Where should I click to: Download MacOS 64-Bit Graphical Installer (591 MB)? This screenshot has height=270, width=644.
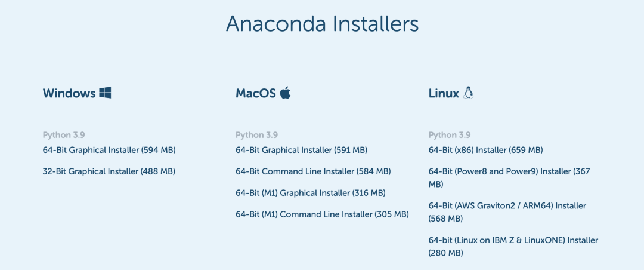302,150
